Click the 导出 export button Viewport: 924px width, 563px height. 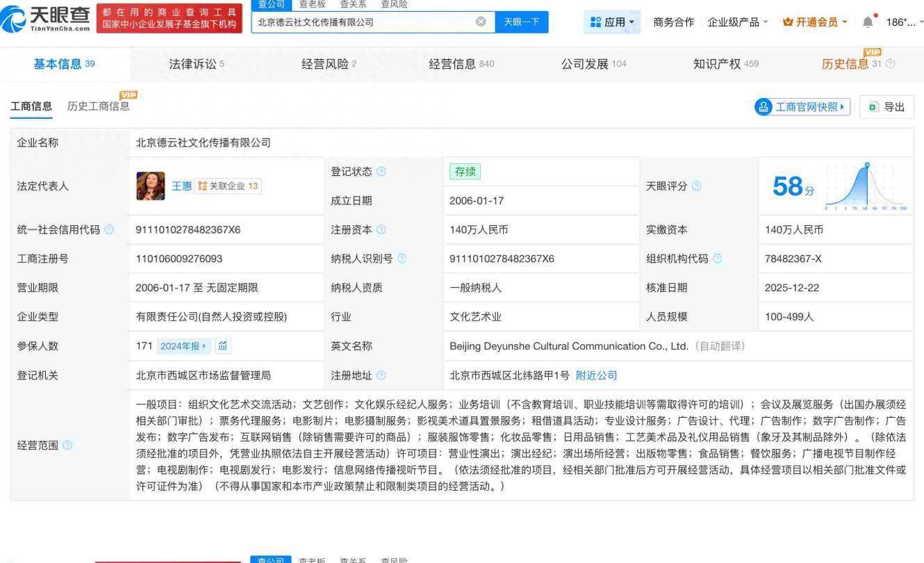(x=887, y=107)
